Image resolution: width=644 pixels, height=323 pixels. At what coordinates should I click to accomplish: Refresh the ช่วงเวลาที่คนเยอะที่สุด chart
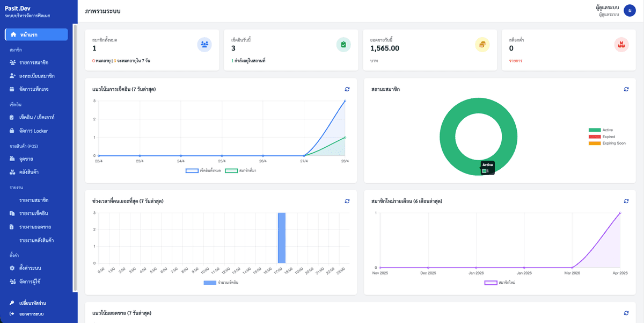[x=347, y=201]
